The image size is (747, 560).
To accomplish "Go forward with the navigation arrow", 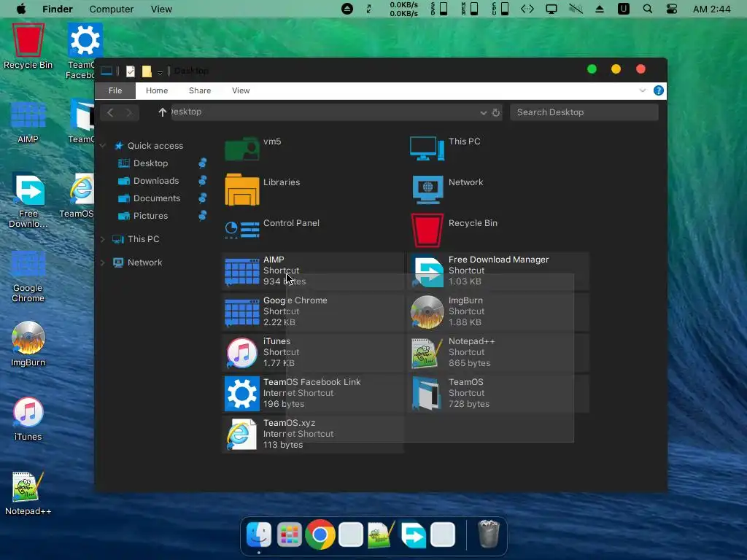I will click(128, 112).
